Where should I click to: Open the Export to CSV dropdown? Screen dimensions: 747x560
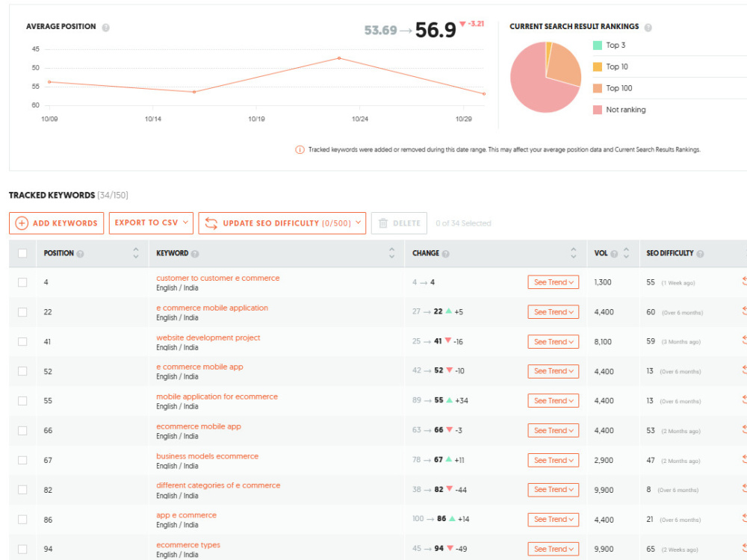151,223
